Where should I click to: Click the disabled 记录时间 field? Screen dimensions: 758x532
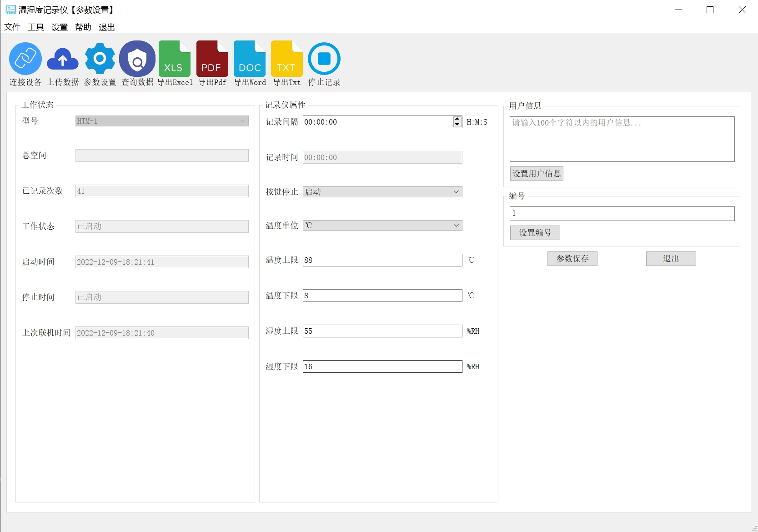coord(382,157)
